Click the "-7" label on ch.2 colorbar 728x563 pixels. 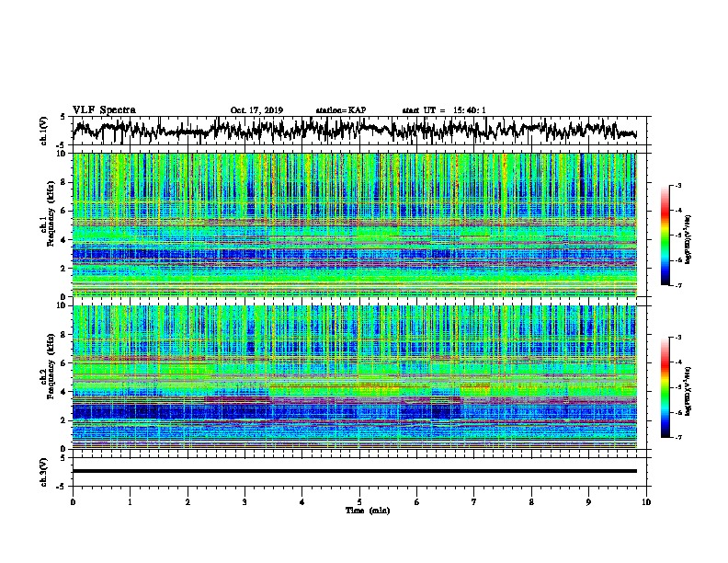[x=677, y=437]
